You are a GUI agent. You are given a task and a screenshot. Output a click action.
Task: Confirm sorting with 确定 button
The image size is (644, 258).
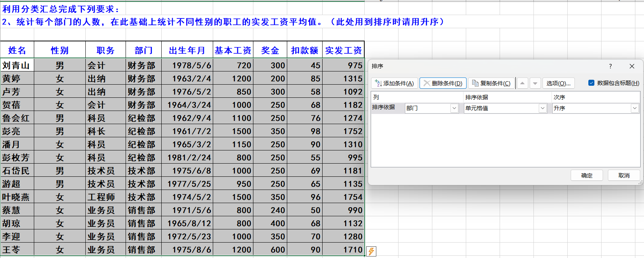pos(586,176)
